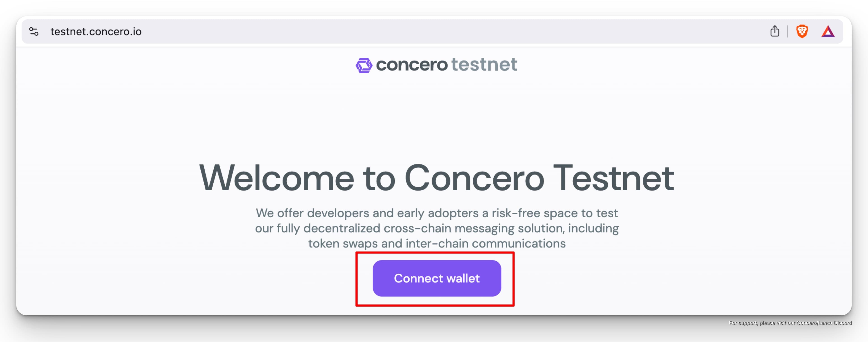The image size is (868, 342).
Task: Click the "Welcome to Concero Testnet" heading
Action: coord(436,178)
